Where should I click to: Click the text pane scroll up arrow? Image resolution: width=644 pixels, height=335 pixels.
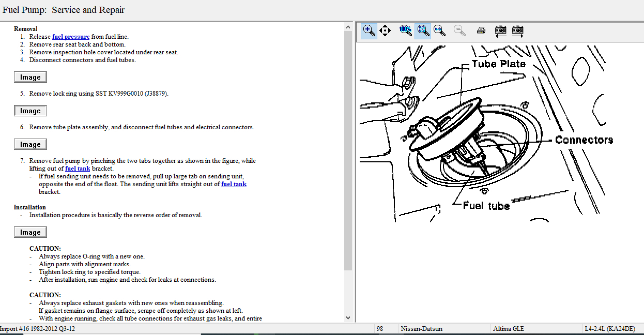tap(348, 27)
